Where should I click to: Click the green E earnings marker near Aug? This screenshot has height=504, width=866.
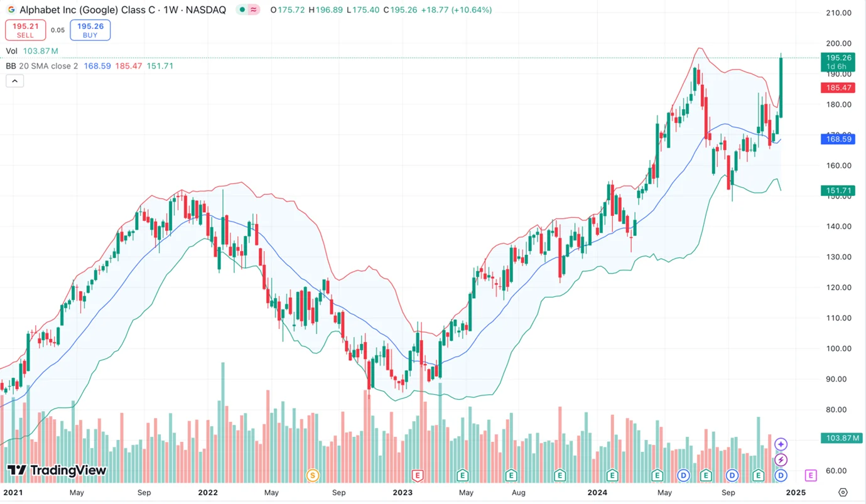click(511, 476)
